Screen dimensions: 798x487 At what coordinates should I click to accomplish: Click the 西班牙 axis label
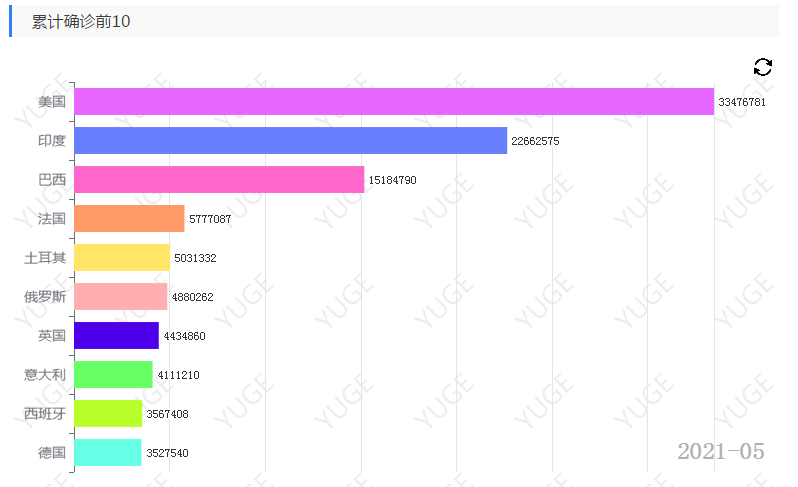click(45, 413)
